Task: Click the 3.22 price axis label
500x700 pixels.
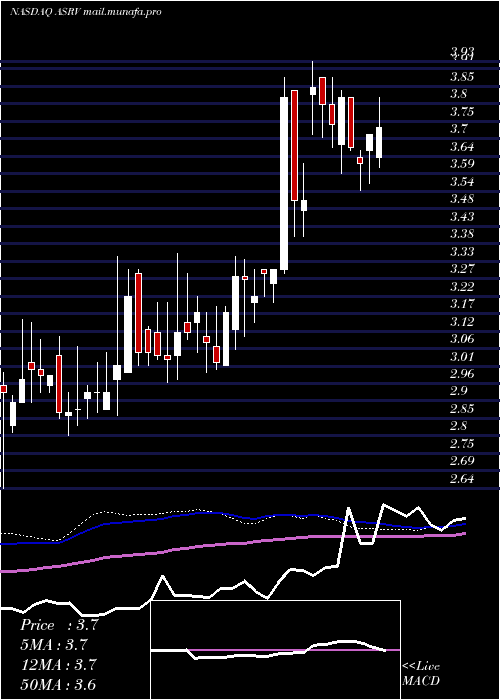Action: [462, 287]
